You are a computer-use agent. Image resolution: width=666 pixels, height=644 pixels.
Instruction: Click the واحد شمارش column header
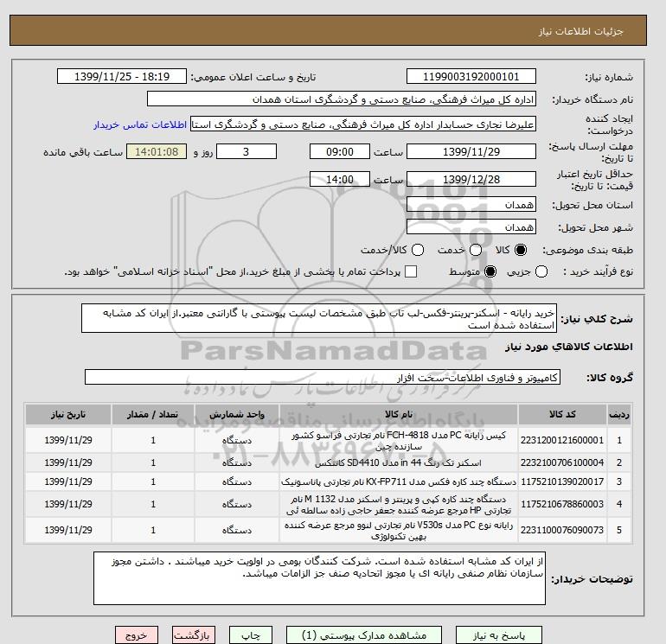[237, 414]
